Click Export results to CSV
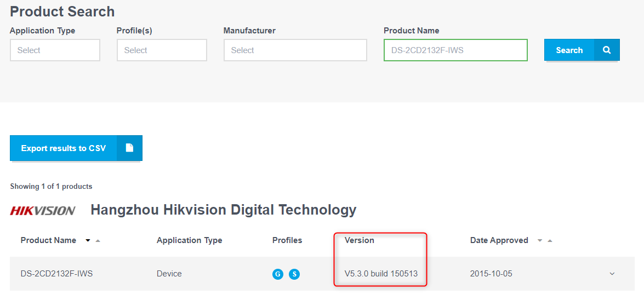The height and width of the screenshot is (306, 644). click(x=64, y=148)
